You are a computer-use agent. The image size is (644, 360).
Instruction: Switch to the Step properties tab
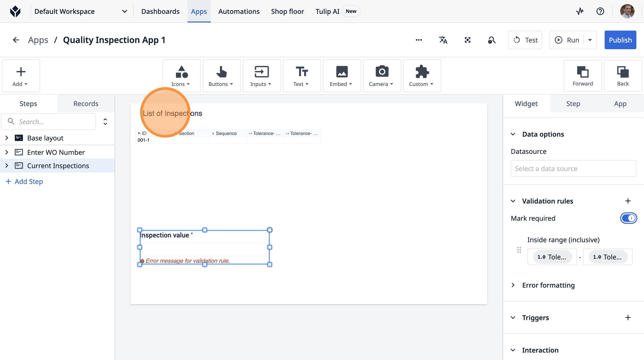573,104
